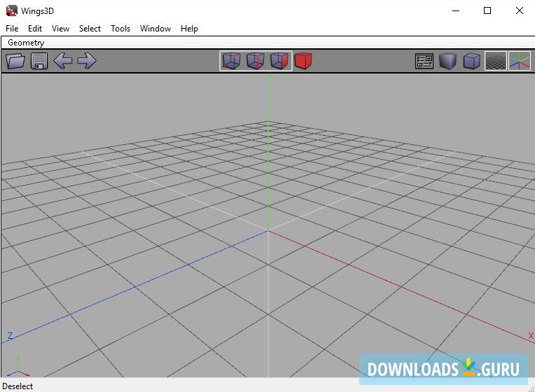Undo with the left arrow icon
Viewport: 535px width, 392px height.
click(x=63, y=61)
